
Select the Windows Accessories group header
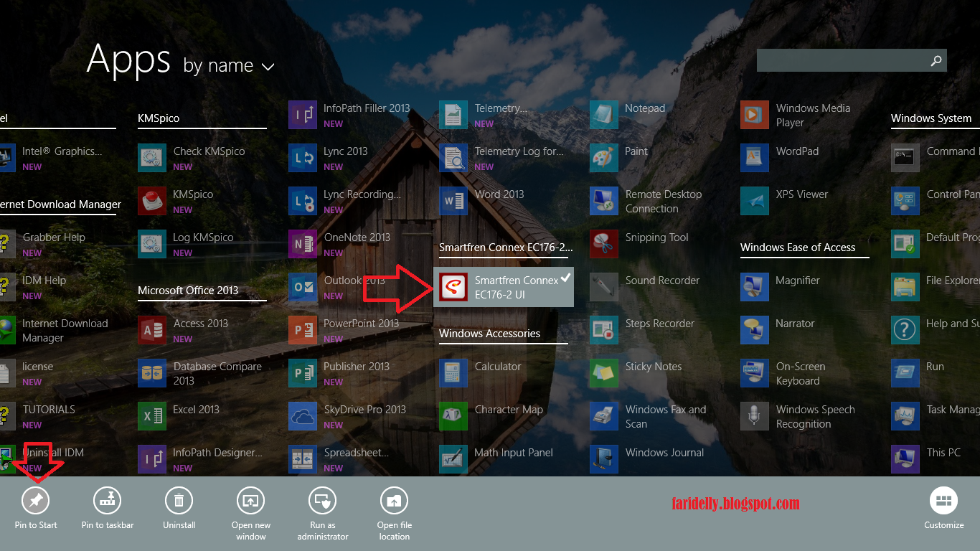click(489, 334)
